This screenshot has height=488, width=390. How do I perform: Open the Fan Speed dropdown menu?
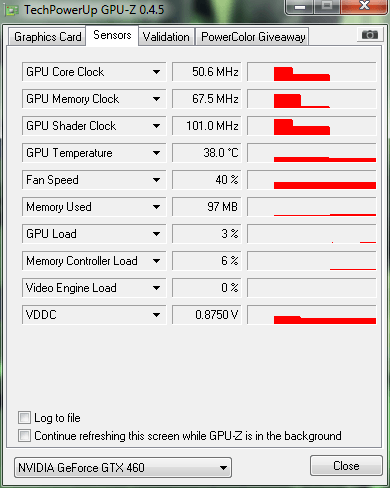(x=156, y=180)
